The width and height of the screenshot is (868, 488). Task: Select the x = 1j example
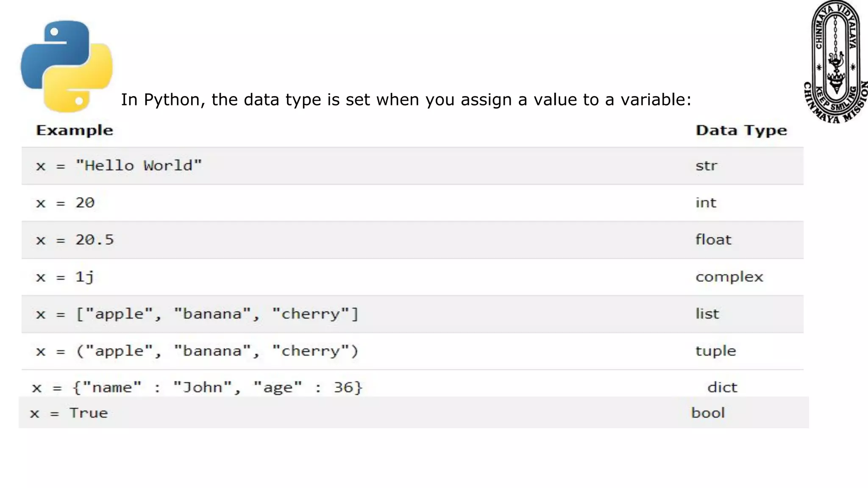[x=65, y=277]
